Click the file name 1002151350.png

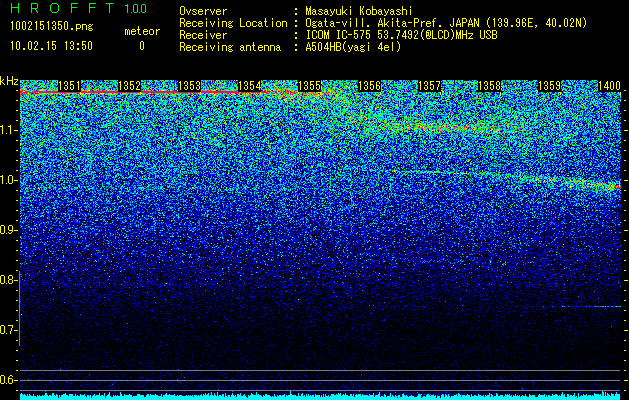coord(52,26)
